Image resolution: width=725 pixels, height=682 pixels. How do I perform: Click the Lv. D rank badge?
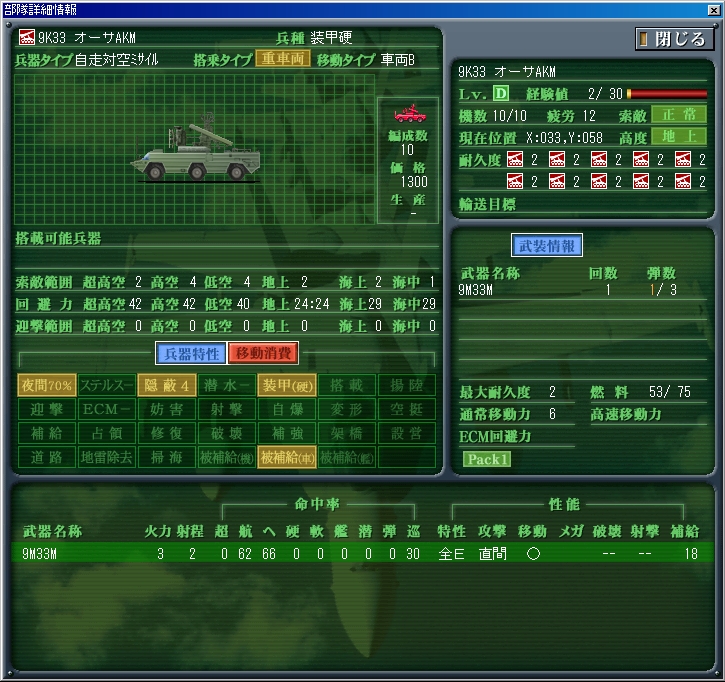click(500, 93)
